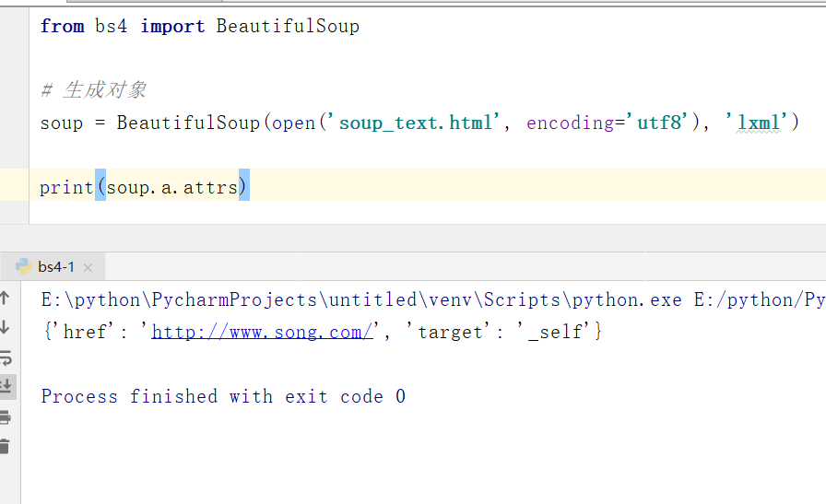Click the 'encoding' parameter name
826x504 pixels.
[570, 123]
